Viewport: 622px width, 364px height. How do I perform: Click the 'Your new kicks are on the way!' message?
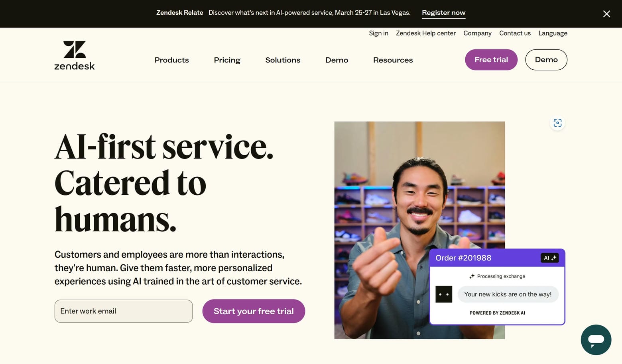tap(508, 294)
